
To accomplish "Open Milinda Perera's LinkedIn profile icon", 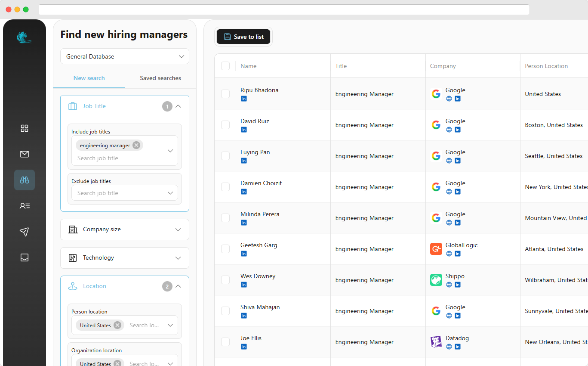I will 244,223.
